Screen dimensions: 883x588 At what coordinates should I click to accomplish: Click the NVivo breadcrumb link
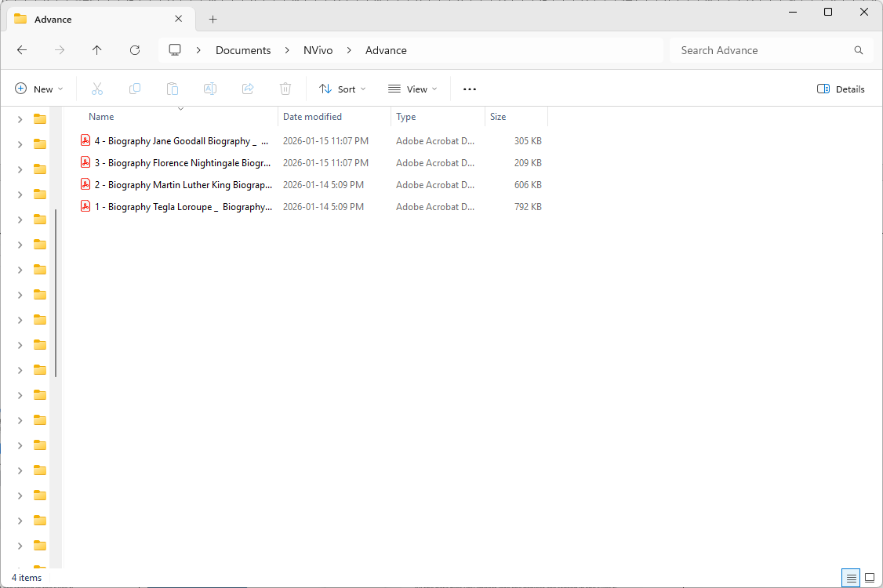(x=318, y=50)
